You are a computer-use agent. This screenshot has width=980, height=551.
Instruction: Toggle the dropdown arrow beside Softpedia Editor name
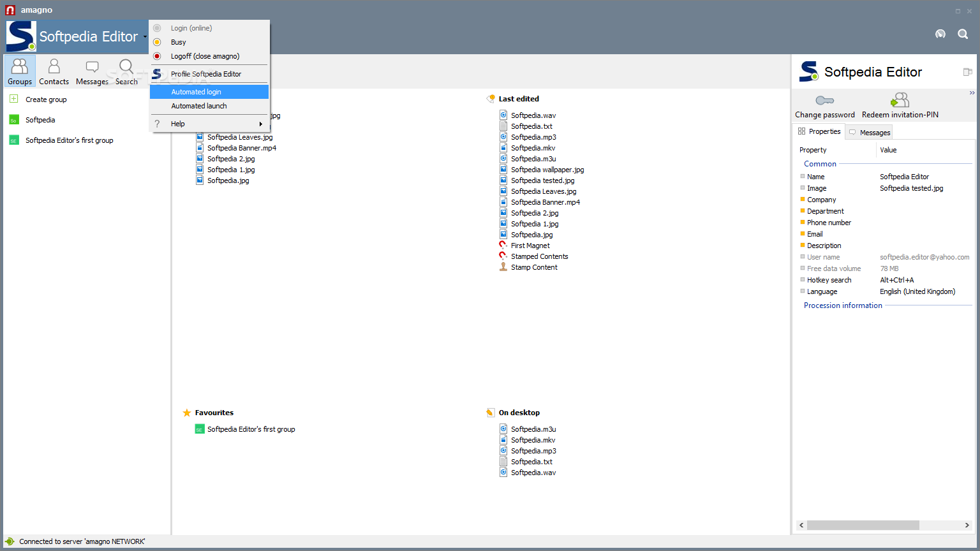145,37
